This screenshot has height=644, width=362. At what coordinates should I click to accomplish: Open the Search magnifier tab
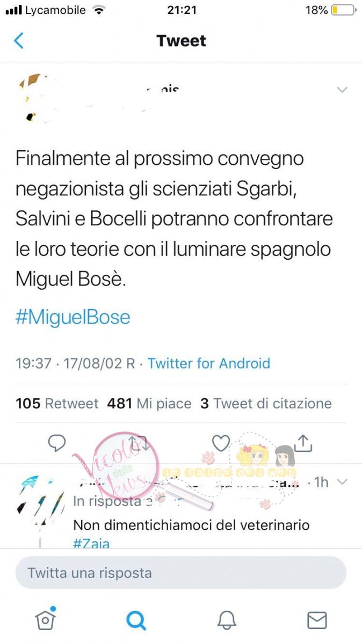click(136, 620)
